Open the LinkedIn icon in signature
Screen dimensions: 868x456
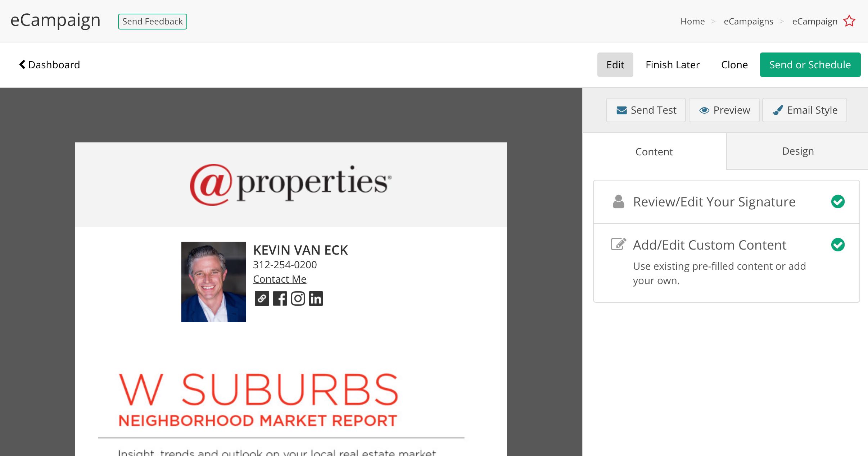click(316, 298)
